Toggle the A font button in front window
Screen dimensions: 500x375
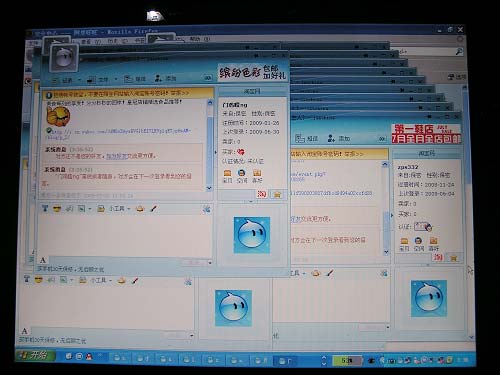tap(43, 260)
